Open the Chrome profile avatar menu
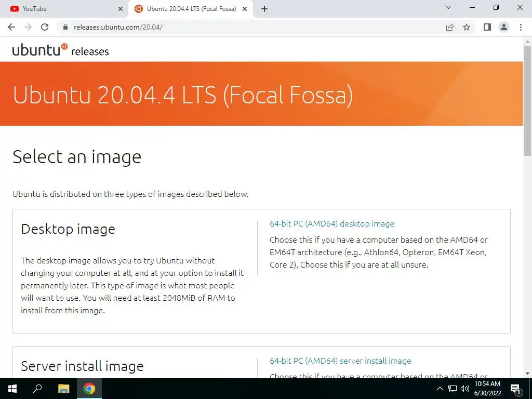The height and width of the screenshot is (399, 532). [x=504, y=27]
